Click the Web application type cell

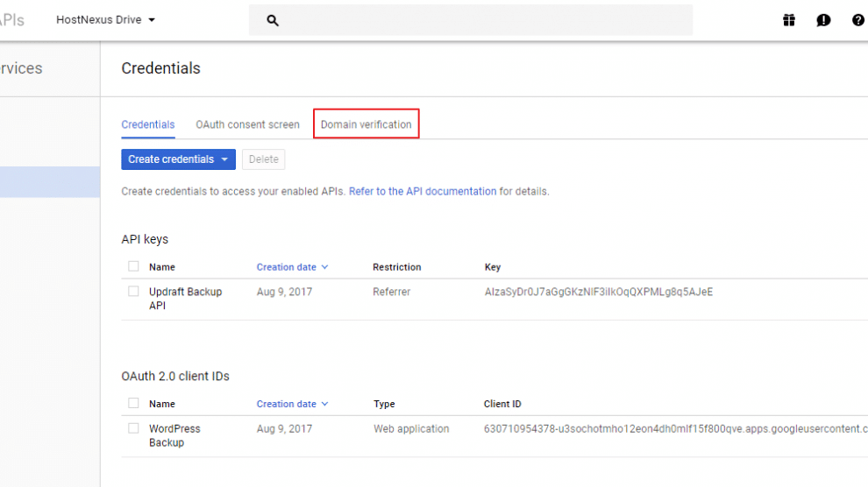(x=410, y=429)
